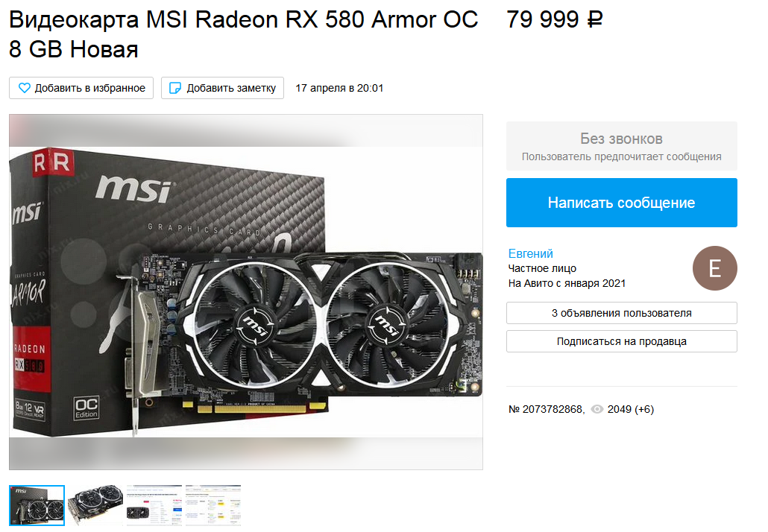View 3 объявления пользователя
The width and height of the screenshot is (768, 532).
coord(622,313)
